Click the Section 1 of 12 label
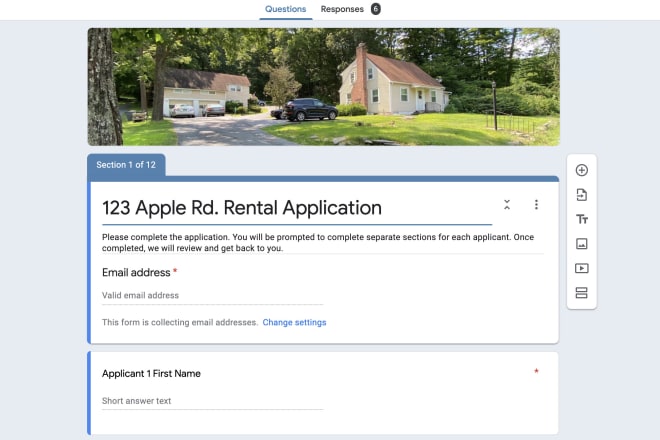 tap(126, 165)
